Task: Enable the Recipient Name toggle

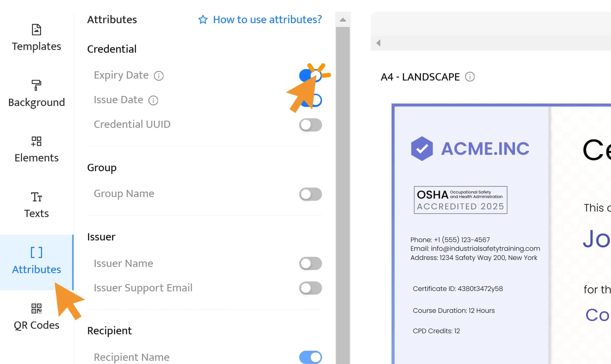Action: coord(311,357)
